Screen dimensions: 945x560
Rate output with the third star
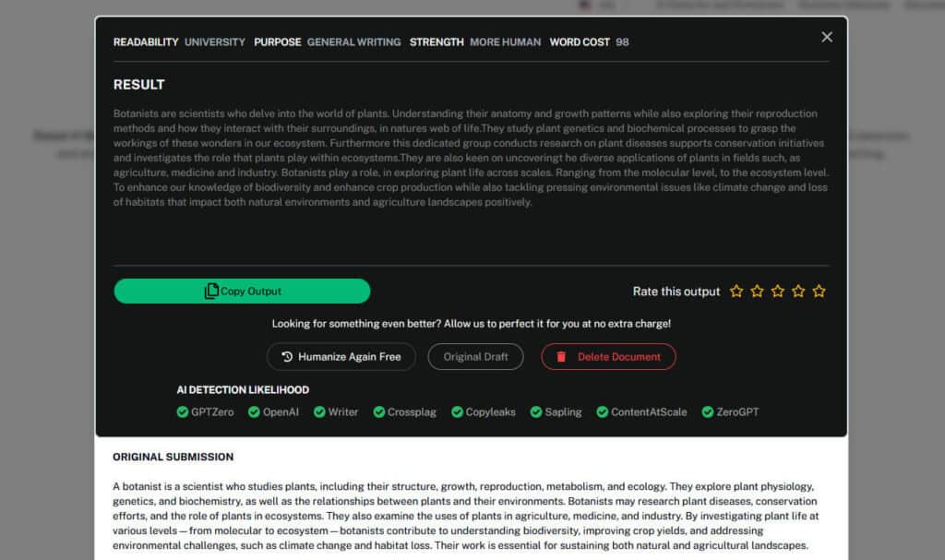pyautogui.click(x=777, y=292)
